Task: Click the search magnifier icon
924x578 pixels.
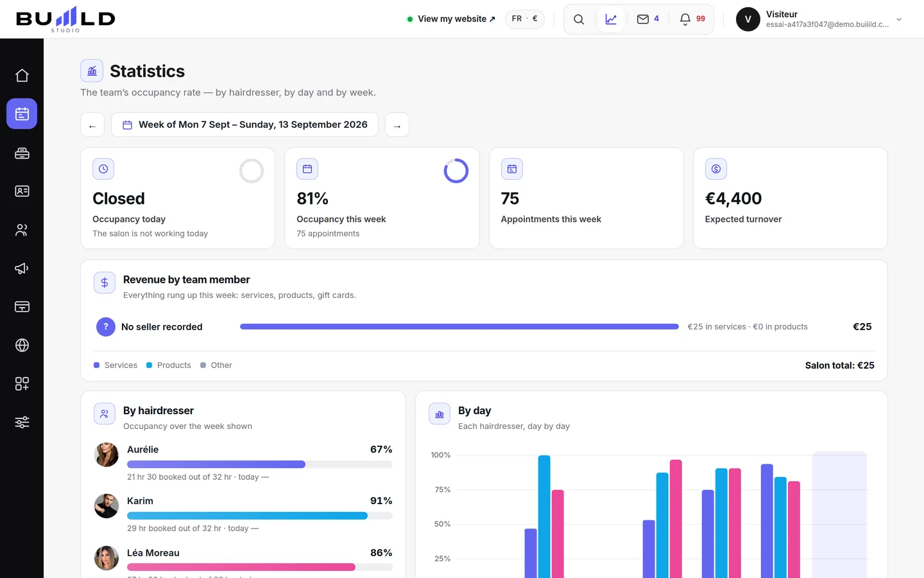Action: coord(579,19)
